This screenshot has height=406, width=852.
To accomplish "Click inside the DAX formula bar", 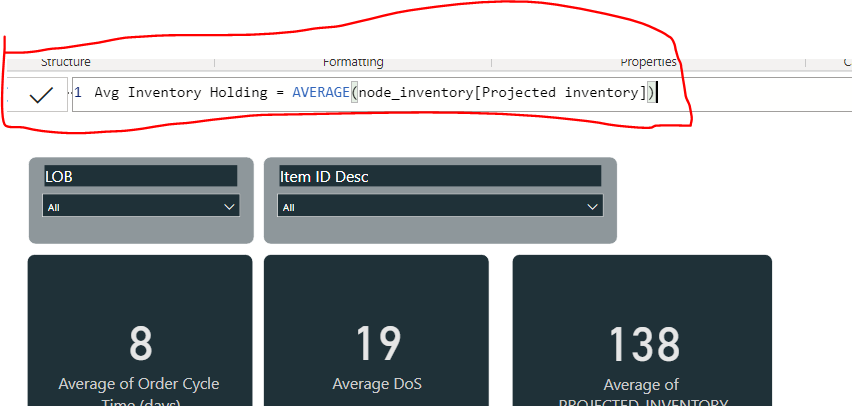I will [x=462, y=95].
